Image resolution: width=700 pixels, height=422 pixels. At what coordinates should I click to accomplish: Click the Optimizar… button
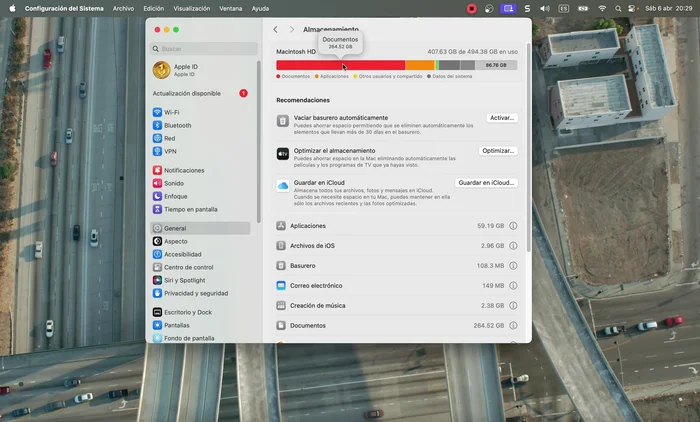(x=498, y=151)
